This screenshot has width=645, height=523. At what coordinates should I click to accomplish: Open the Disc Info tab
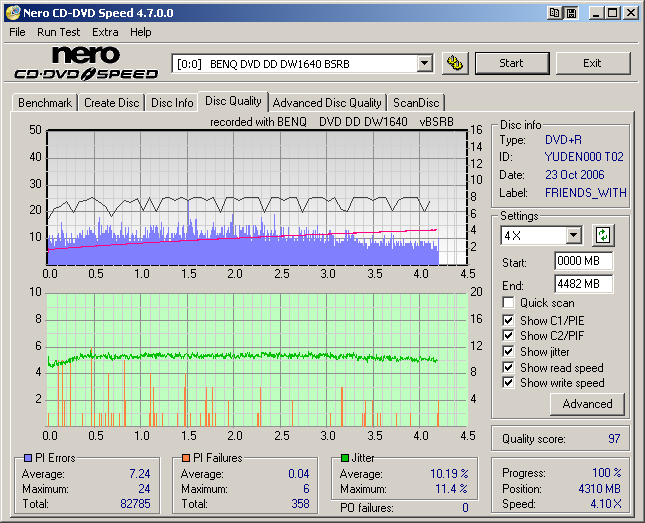pos(172,103)
